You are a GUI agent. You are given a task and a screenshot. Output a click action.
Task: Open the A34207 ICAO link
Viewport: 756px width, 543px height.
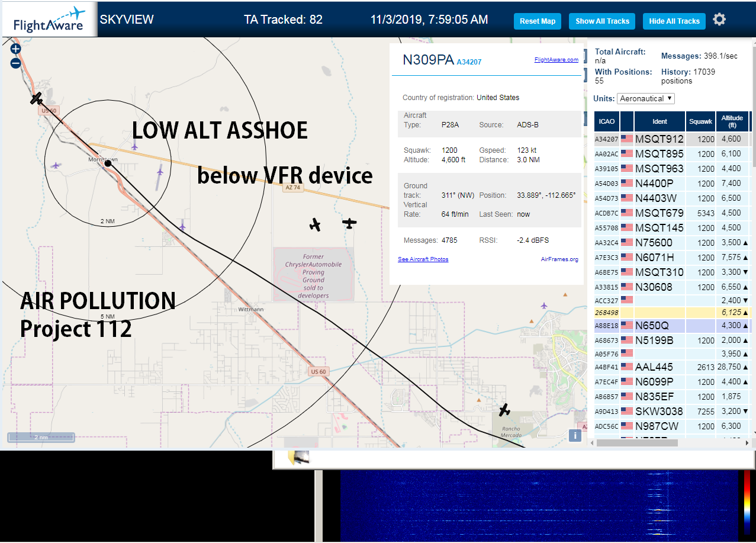469,62
